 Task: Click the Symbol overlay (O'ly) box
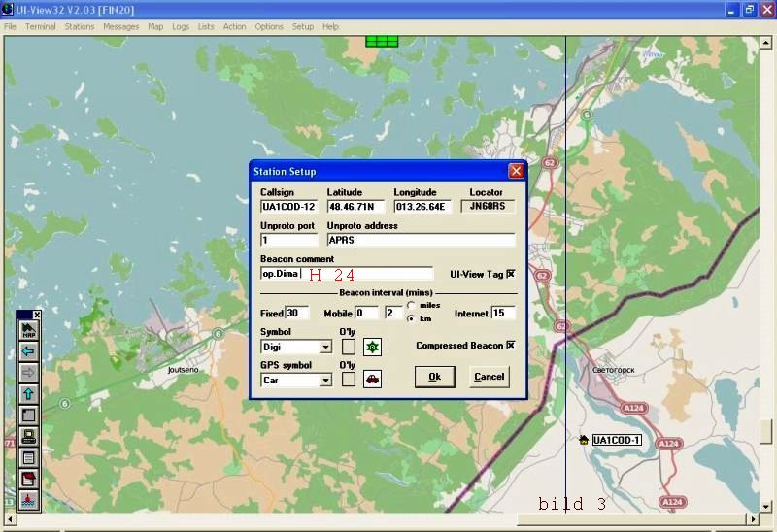pyautogui.click(x=349, y=347)
